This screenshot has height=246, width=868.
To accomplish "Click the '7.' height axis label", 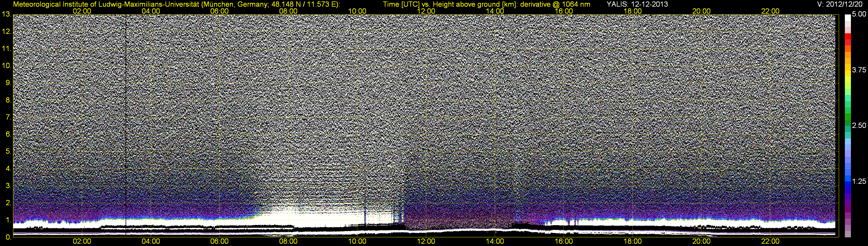I will [x=8, y=117].
